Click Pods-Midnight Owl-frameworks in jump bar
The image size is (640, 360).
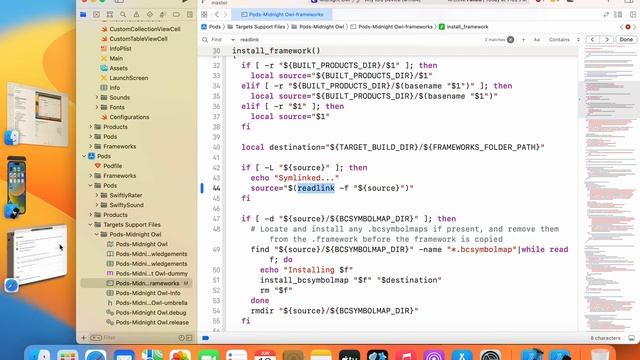point(391,27)
